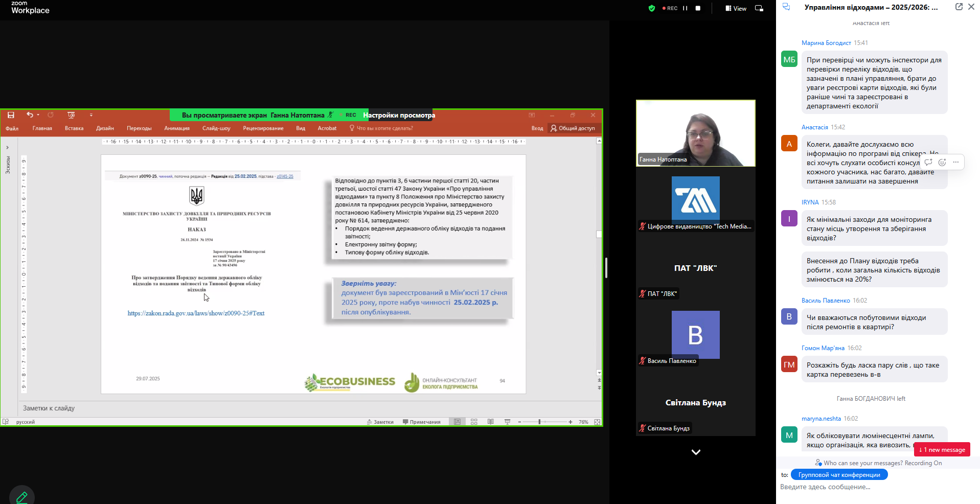Open more options on Анастасія's message

tap(956, 162)
